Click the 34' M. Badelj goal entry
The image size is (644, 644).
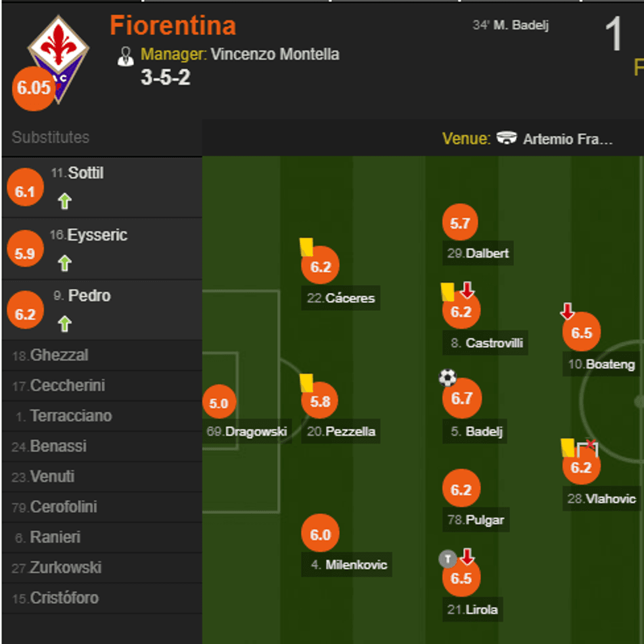tap(511, 26)
